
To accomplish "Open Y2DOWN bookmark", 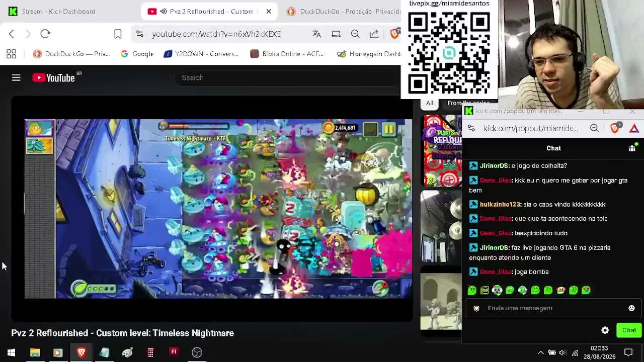I will pos(201,54).
